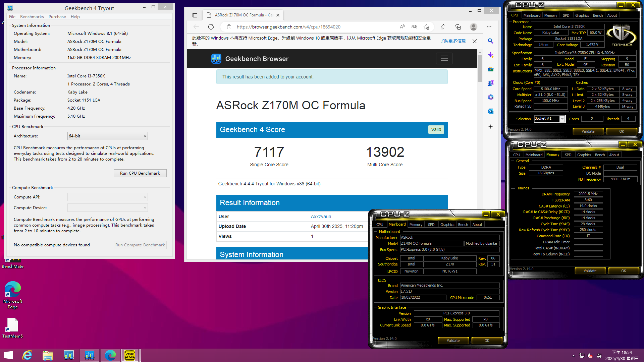Click the Geekbench Browser logo icon
Screen dimensions: 644x362
[x=216, y=59]
